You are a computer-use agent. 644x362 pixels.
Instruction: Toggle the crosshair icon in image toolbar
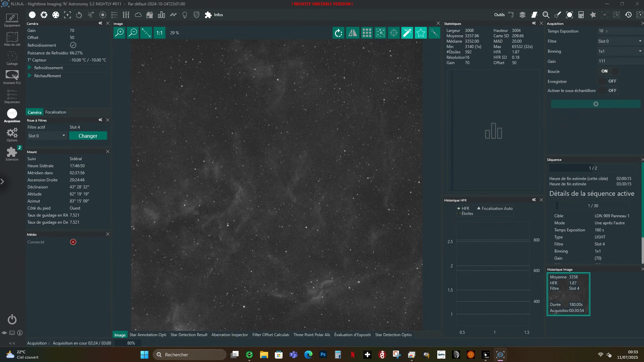[394, 33]
